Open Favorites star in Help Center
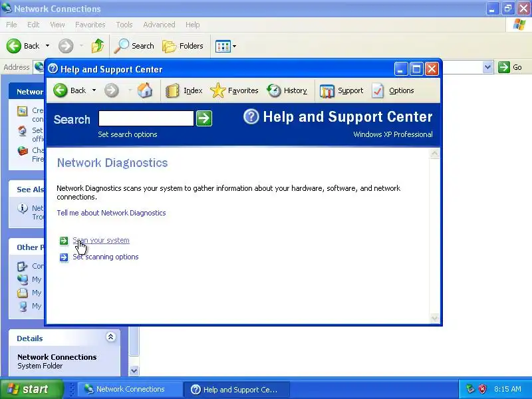The height and width of the screenshot is (399, 532). [x=217, y=90]
